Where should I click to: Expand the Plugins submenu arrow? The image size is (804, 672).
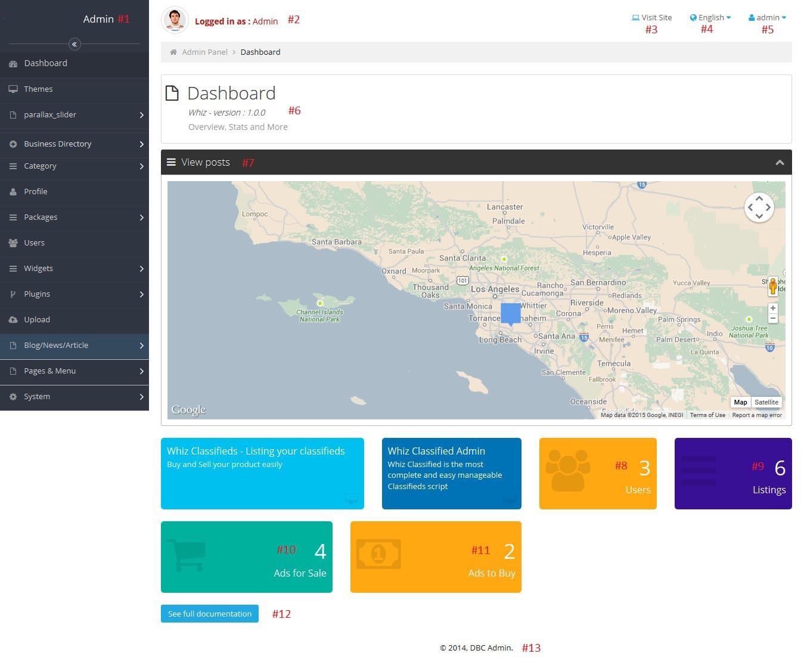142,294
